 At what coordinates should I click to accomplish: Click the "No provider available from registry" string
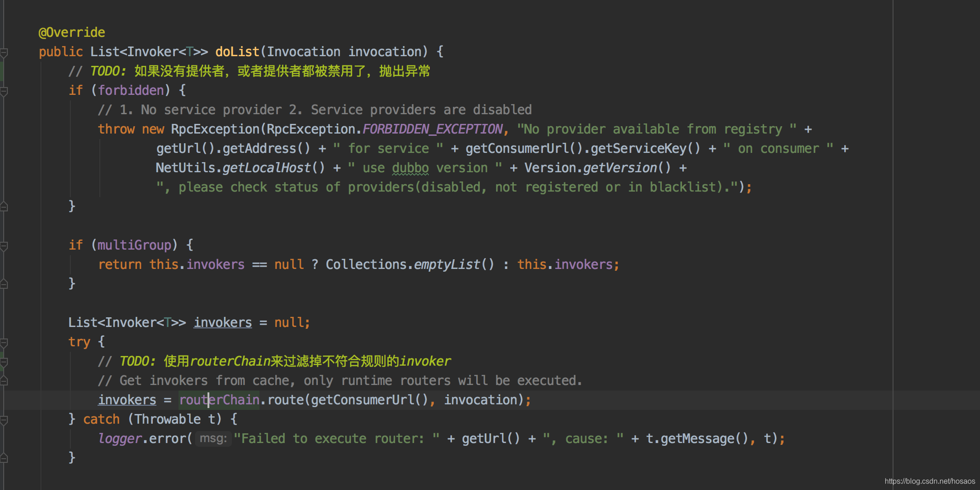[x=657, y=129]
